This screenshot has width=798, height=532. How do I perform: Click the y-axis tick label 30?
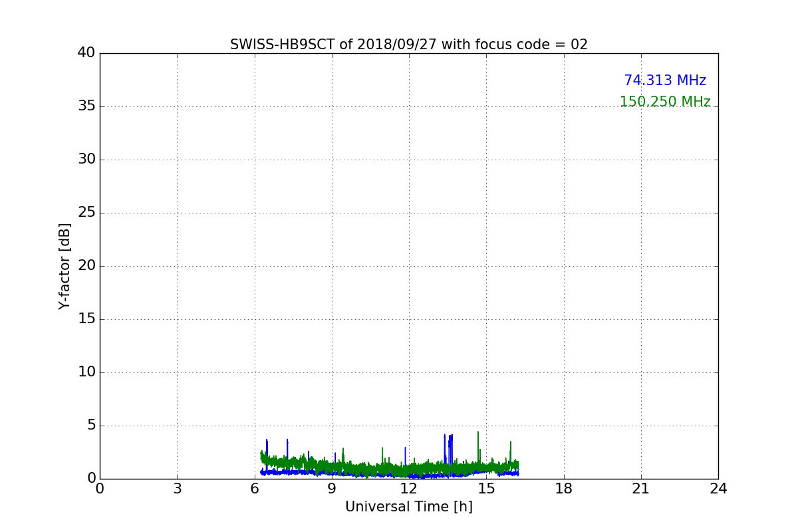(x=86, y=160)
